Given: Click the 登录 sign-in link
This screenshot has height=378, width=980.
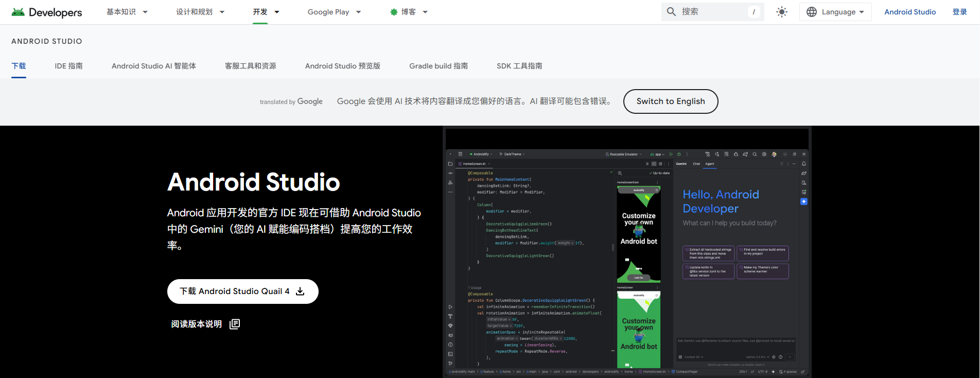Looking at the screenshot, I should click(x=960, y=12).
